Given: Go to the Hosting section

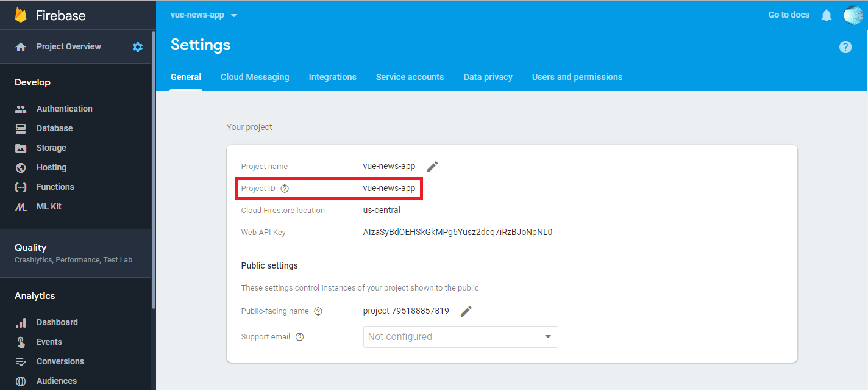Looking at the screenshot, I should point(50,167).
